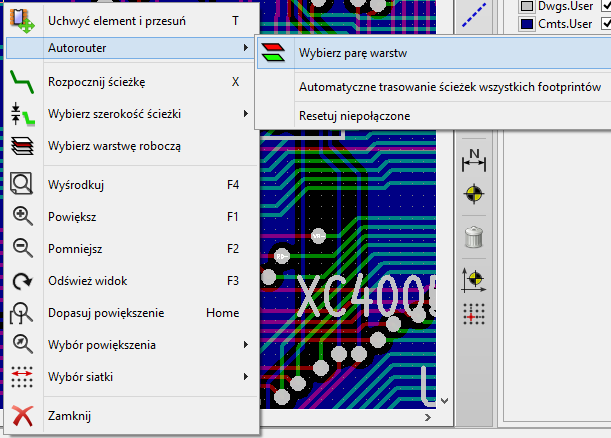Activate the trash can delete tool
The image size is (611, 438).
click(474, 237)
